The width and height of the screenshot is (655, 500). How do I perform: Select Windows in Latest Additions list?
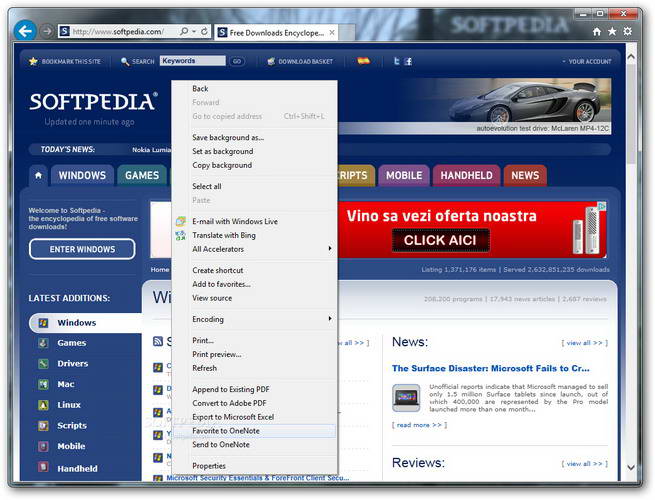click(86, 323)
